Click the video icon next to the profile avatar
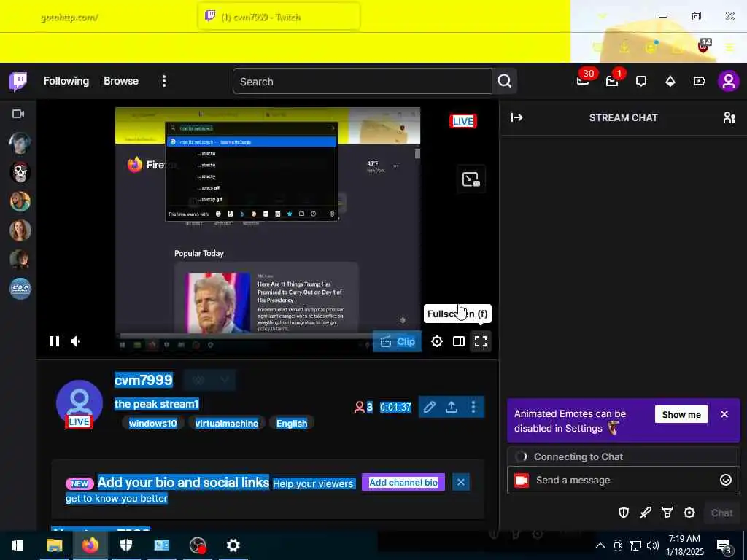 pyautogui.click(x=700, y=81)
